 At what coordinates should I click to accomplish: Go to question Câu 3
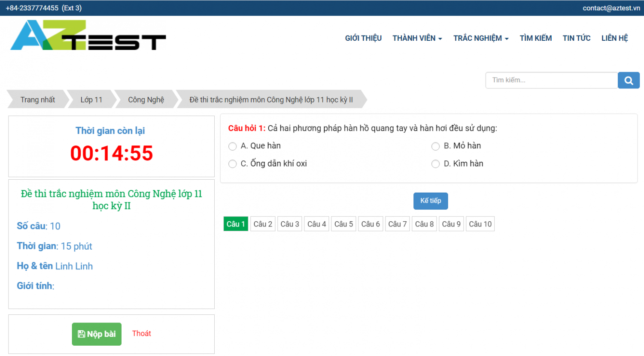coord(290,224)
